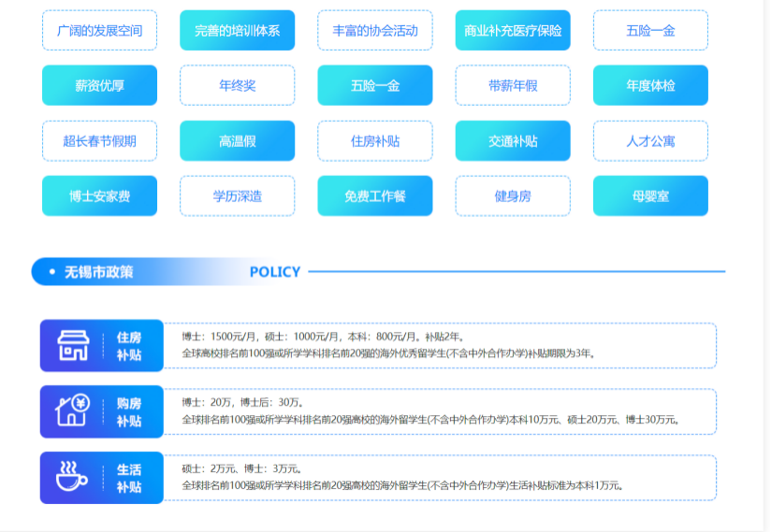
Task: Select the outlined 五险一金 tag in top row
Action: click(x=650, y=31)
